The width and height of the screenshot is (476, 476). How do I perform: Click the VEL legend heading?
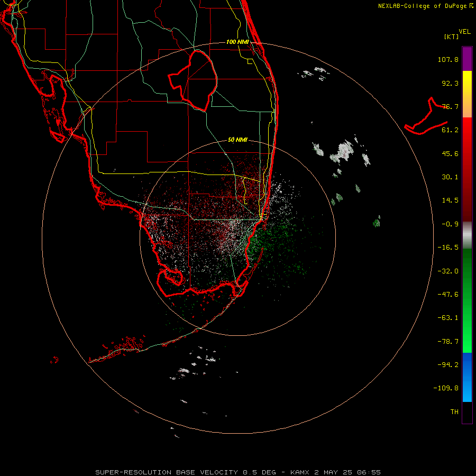coord(464,32)
